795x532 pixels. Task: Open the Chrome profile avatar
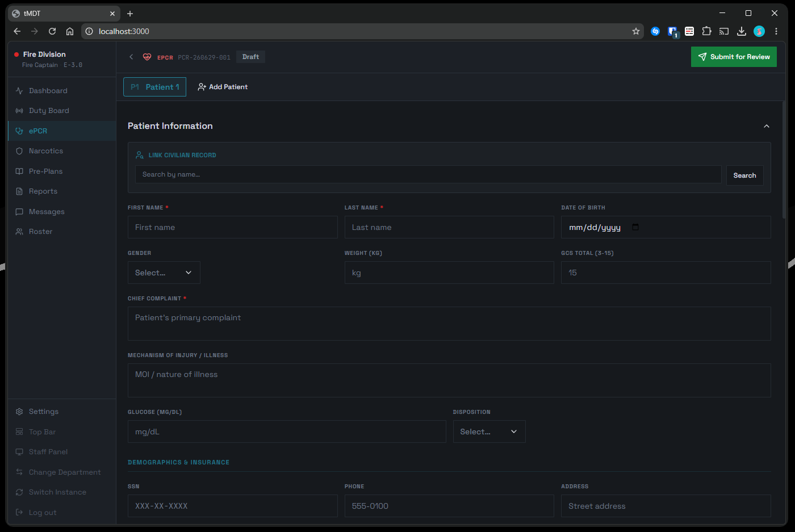pyautogui.click(x=759, y=31)
